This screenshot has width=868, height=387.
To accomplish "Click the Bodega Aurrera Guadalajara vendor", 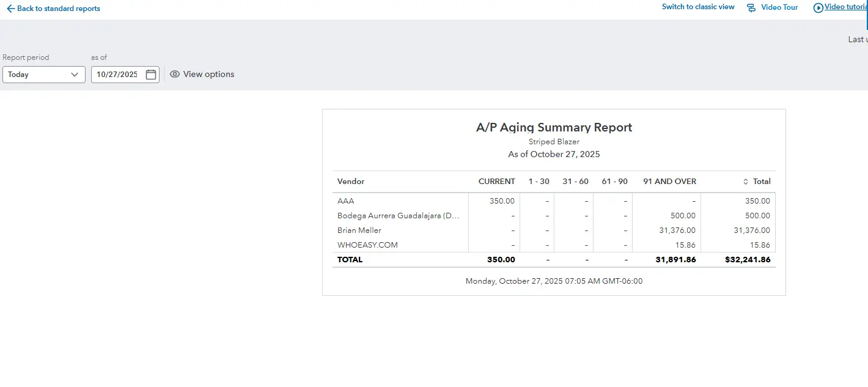I will click(x=397, y=216).
